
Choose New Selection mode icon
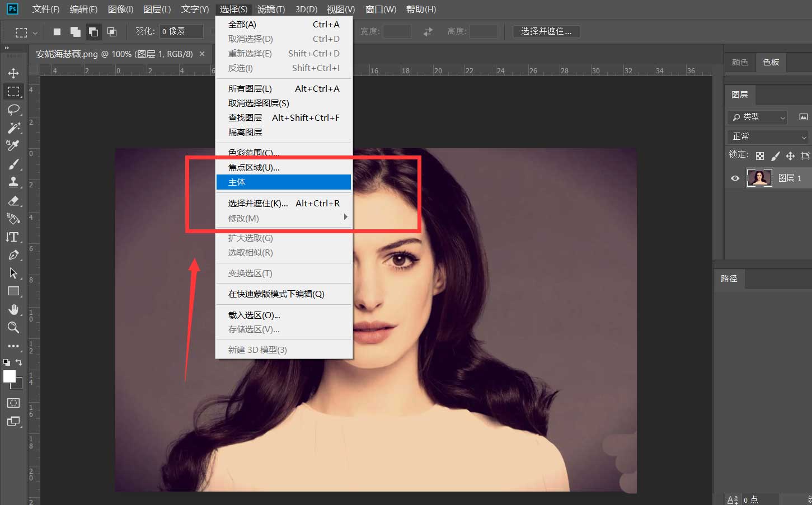click(57, 32)
